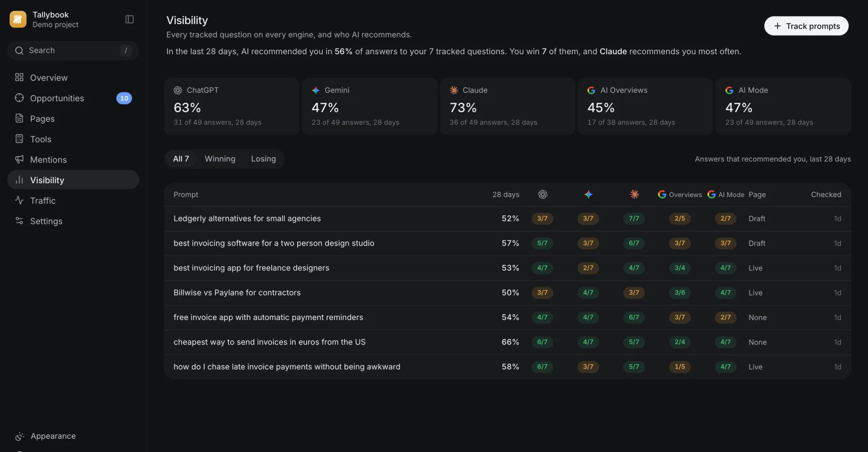The image size is (868, 452).
Task: Click the 66% value in euros row
Action: [x=510, y=342]
